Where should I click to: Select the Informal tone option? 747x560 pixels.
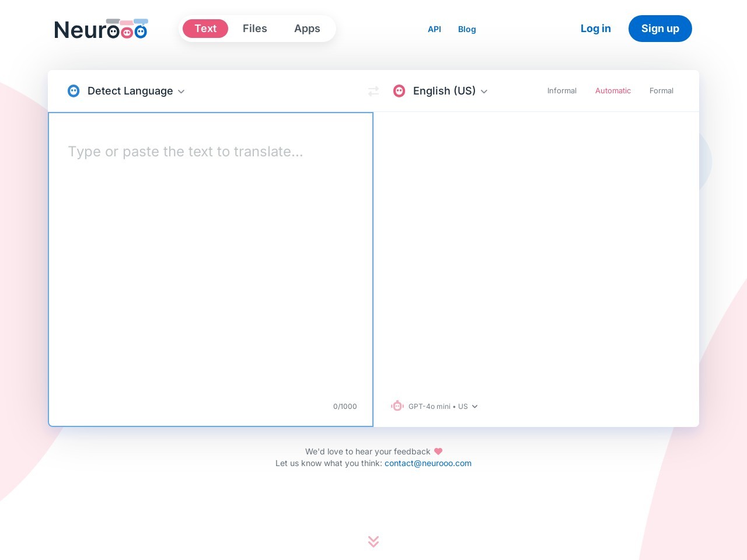562,91
